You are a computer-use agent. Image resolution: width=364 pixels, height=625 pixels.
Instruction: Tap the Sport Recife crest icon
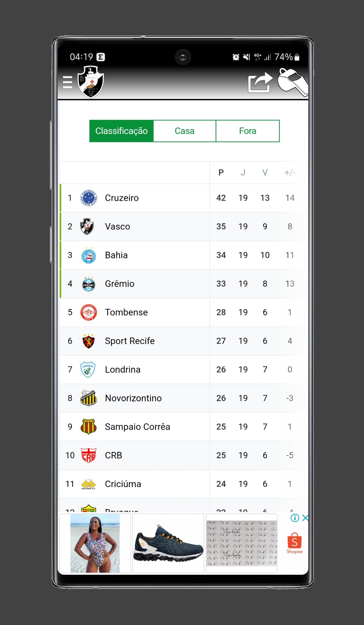click(88, 341)
